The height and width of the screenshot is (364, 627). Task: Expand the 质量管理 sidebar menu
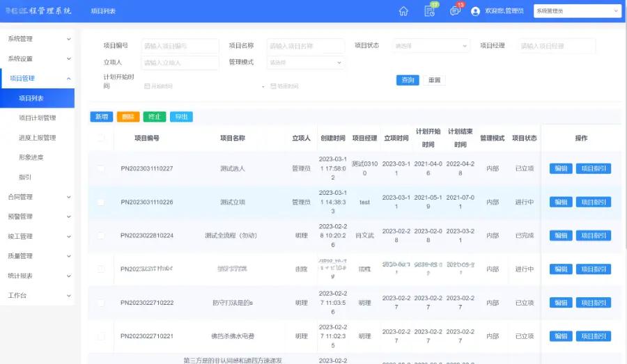pos(37,255)
